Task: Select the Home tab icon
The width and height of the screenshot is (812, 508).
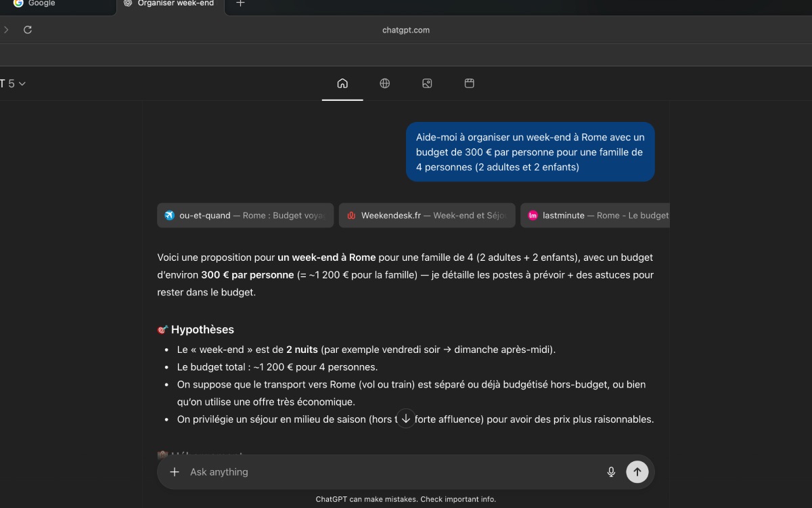Action: [342, 83]
